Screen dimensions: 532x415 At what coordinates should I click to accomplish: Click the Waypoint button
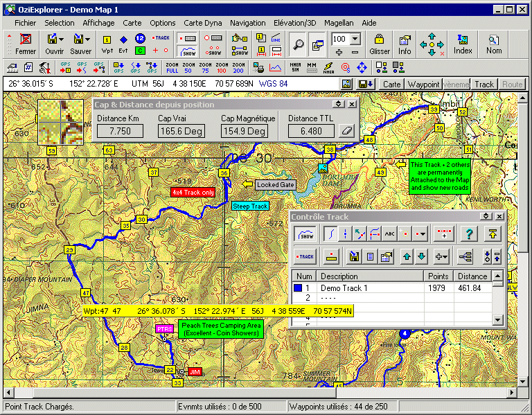423,84
